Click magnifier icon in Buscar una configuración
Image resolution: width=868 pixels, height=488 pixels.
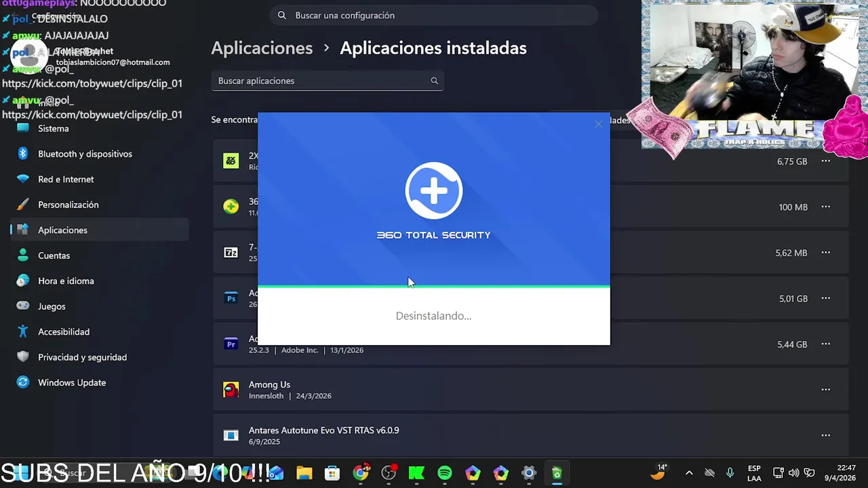pyautogui.click(x=281, y=15)
